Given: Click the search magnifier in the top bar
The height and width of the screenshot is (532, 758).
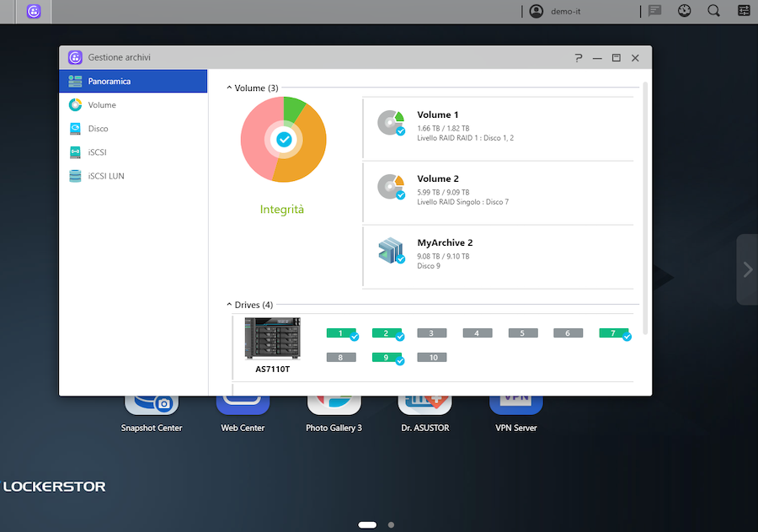Looking at the screenshot, I should pos(713,11).
